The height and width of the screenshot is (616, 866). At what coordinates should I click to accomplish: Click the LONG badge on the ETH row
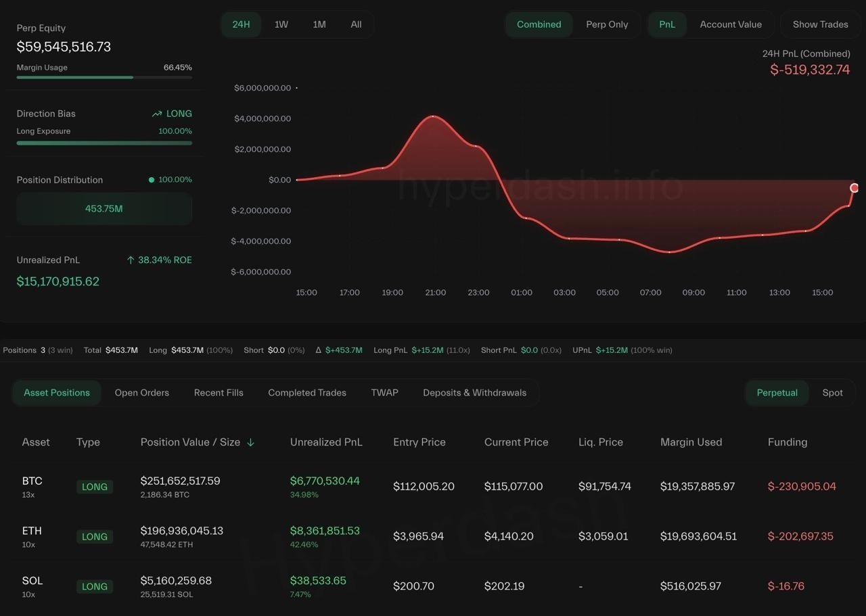pyautogui.click(x=94, y=537)
